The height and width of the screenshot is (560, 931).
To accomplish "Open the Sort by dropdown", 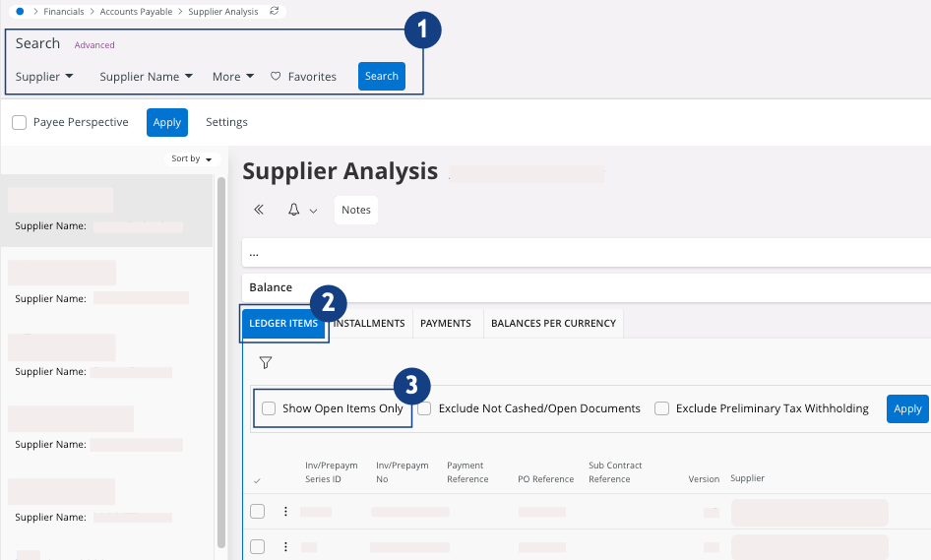I will [x=191, y=158].
